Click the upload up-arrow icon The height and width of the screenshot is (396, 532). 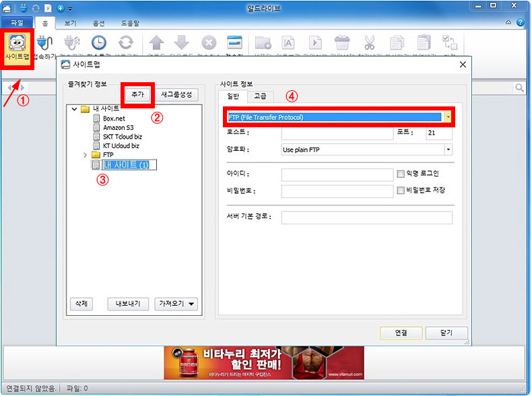pyautogui.click(x=156, y=42)
